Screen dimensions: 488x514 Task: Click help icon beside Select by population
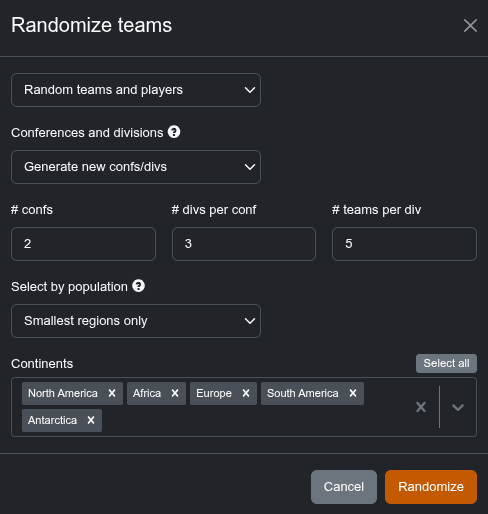[x=138, y=286]
